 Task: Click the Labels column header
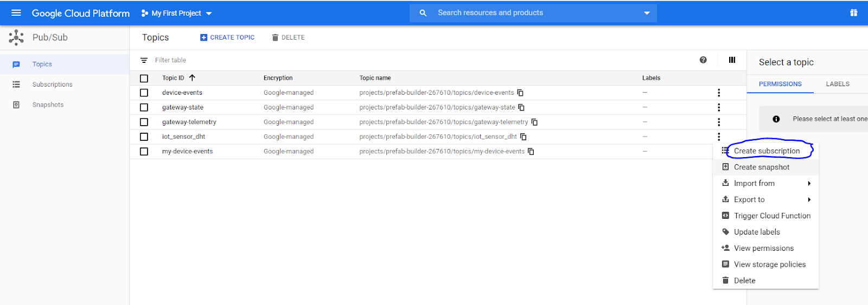point(651,78)
